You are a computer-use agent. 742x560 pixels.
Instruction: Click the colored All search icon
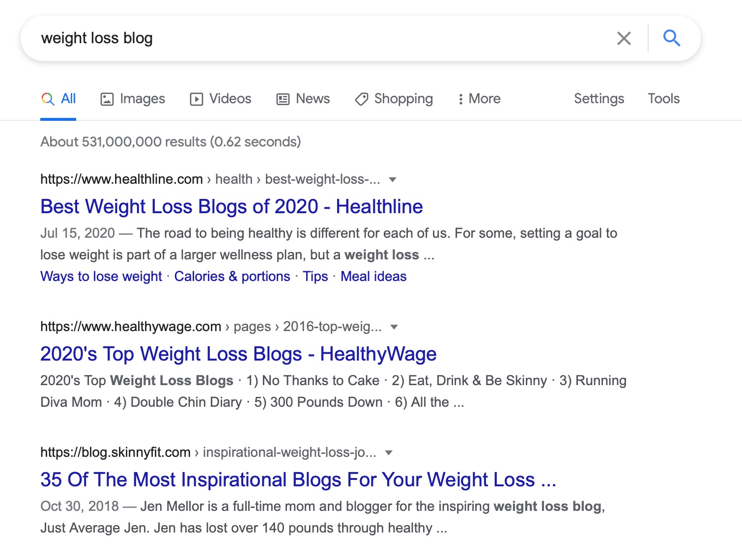point(48,99)
